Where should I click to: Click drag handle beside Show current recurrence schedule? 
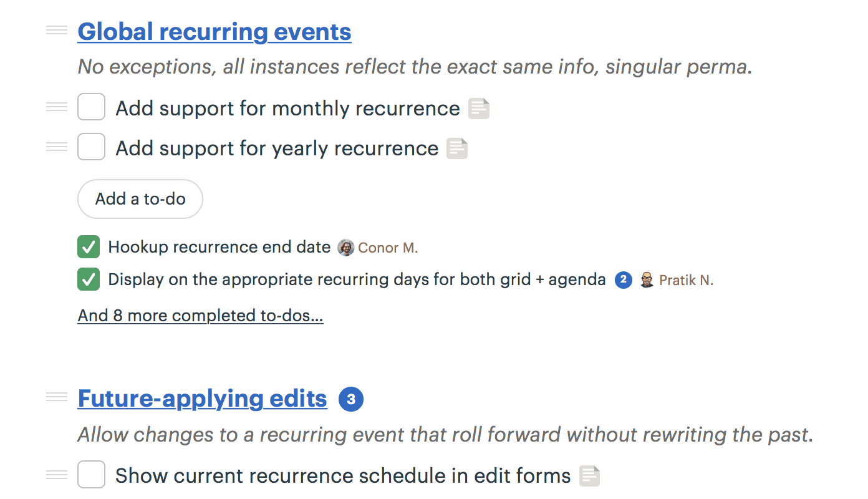[x=57, y=475]
